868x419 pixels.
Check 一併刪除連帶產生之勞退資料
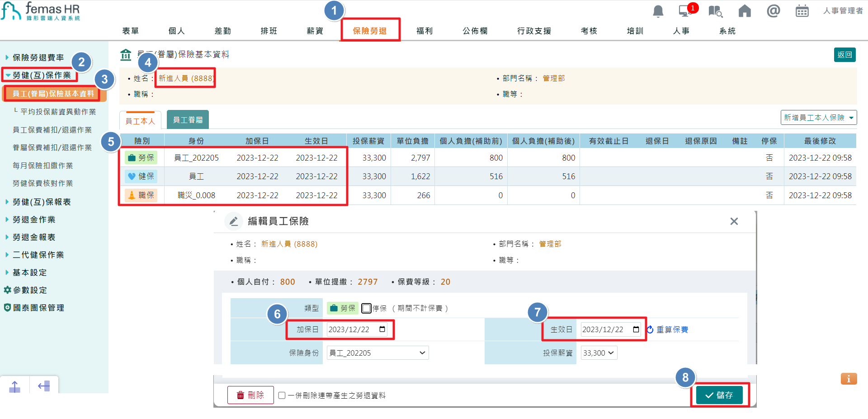pos(282,395)
